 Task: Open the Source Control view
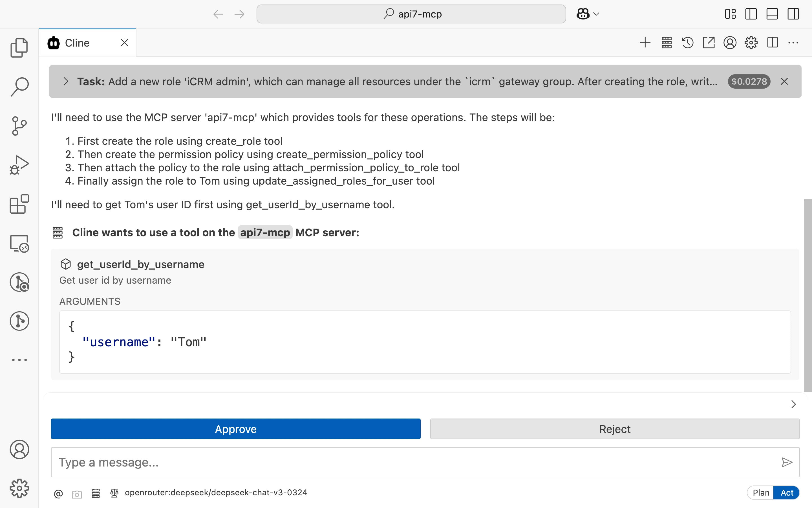(19, 126)
